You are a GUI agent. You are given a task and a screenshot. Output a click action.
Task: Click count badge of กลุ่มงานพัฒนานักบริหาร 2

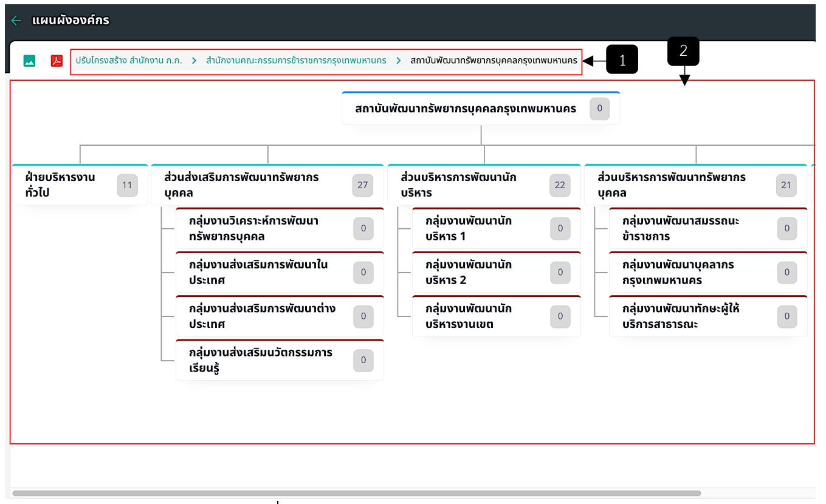click(x=560, y=273)
